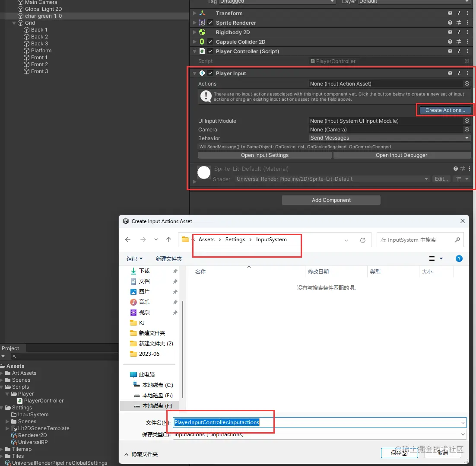The width and height of the screenshot is (476, 466).
Task: Select the Downloads (下载) quick access item
Action: coord(145,271)
